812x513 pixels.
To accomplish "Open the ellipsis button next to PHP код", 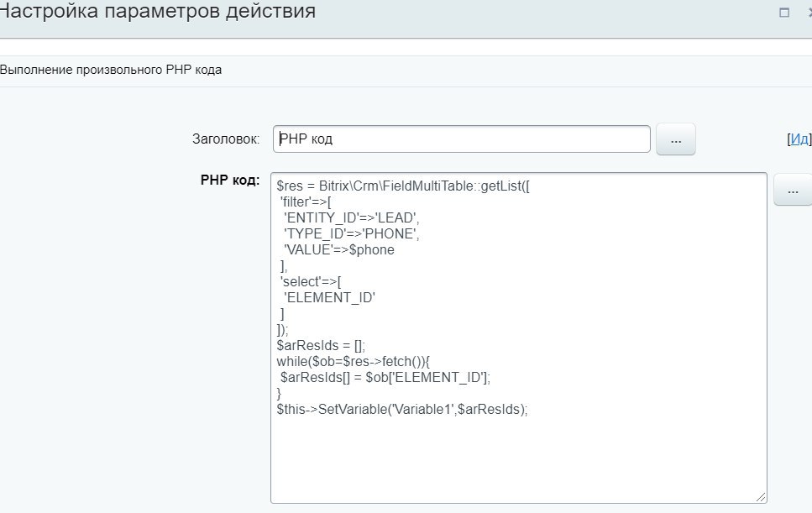I will click(x=793, y=190).
